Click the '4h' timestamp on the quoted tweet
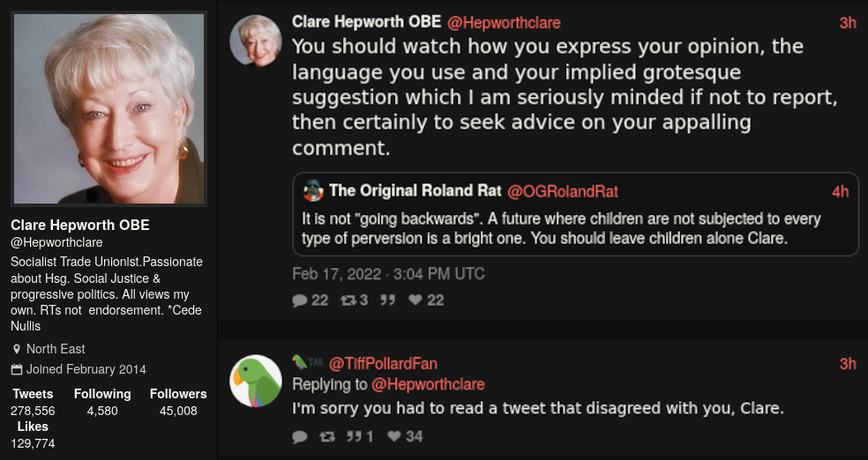868x460 pixels. click(840, 191)
